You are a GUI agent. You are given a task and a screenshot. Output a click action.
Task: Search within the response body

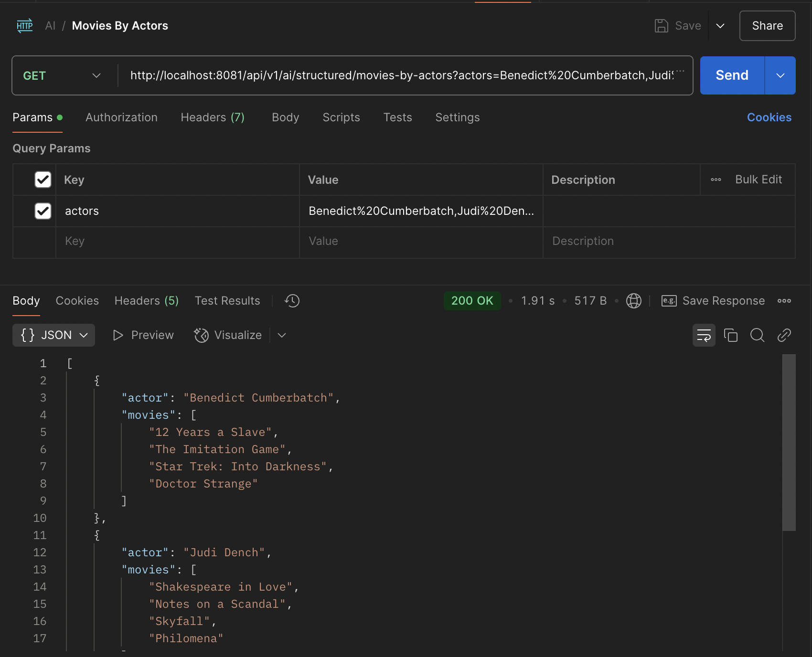tap(758, 335)
